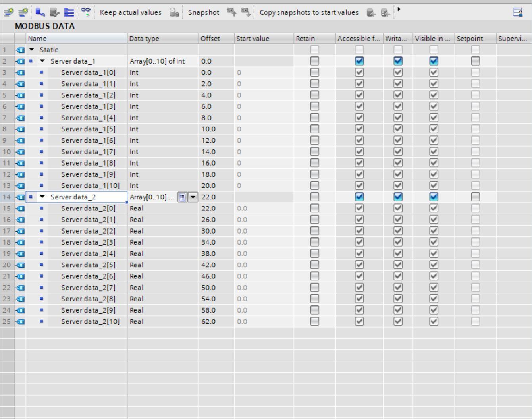Click the pencil-and-block edit toolbar icon
The image size is (532, 419).
(x=55, y=13)
